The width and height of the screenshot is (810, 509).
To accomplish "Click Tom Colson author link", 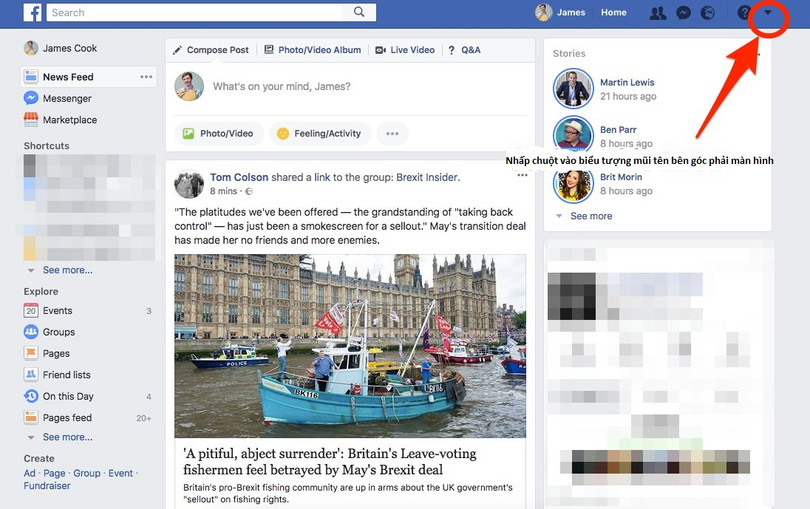I will (239, 177).
